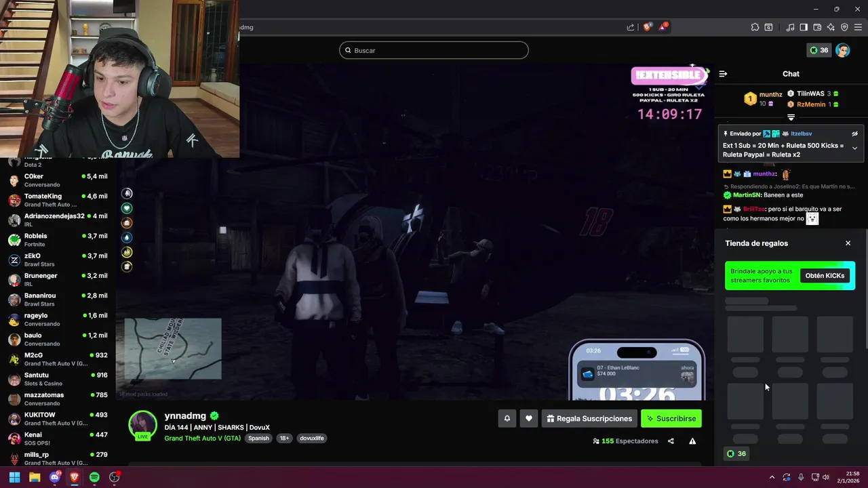Open Robleis channel in sidebar
The image size is (868, 488).
coord(58,240)
